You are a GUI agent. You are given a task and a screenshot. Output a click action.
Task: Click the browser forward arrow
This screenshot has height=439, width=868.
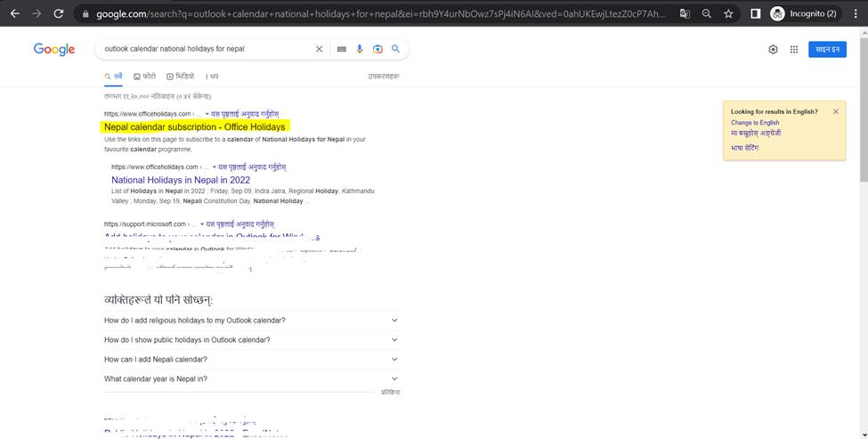tap(37, 14)
